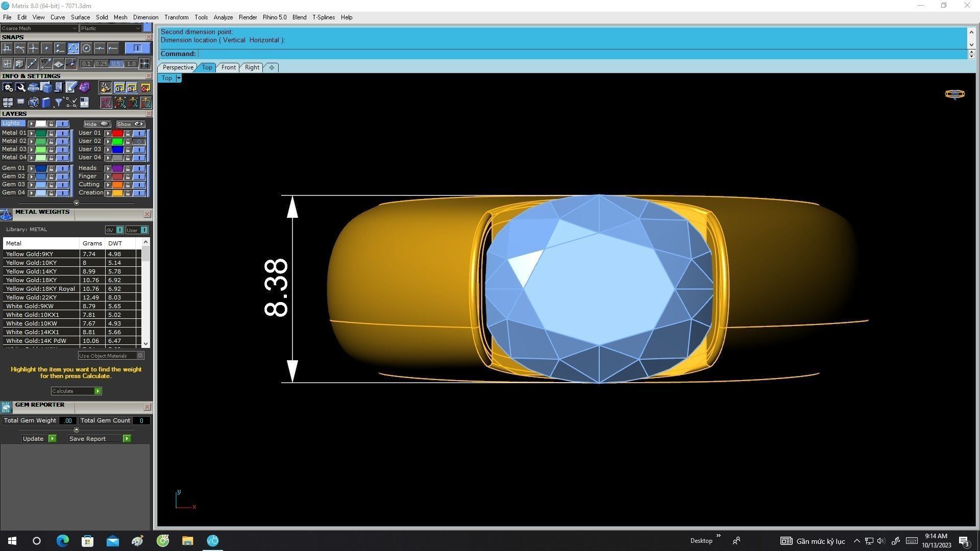
Task: Enable the center snap icon
Action: [86, 48]
